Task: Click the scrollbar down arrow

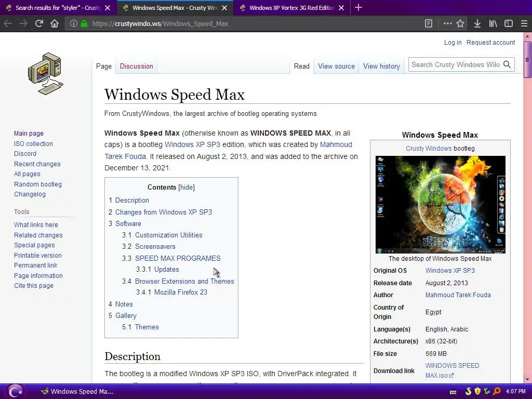Action: [x=527, y=379]
